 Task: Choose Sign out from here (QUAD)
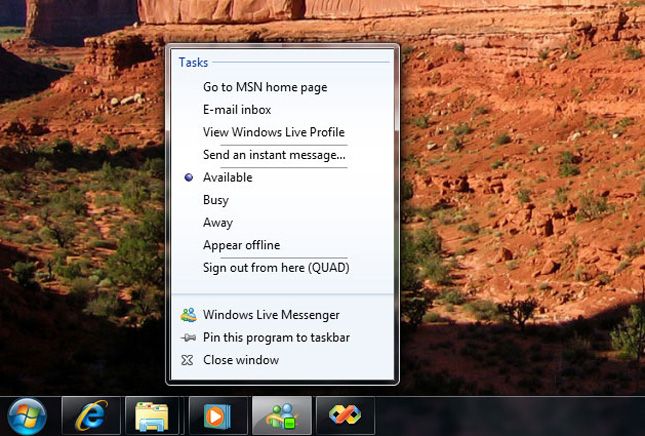276,268
